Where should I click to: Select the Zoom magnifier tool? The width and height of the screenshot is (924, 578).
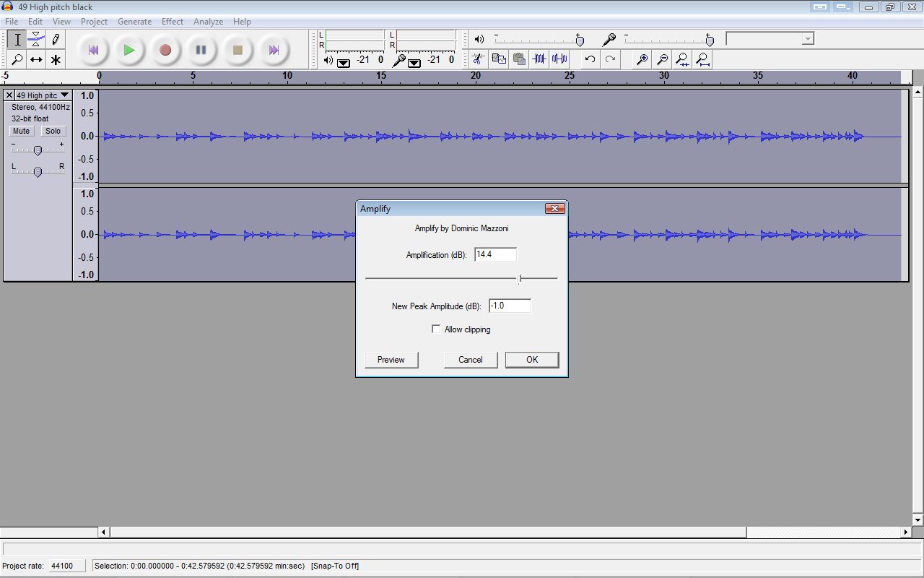[17, 59]
